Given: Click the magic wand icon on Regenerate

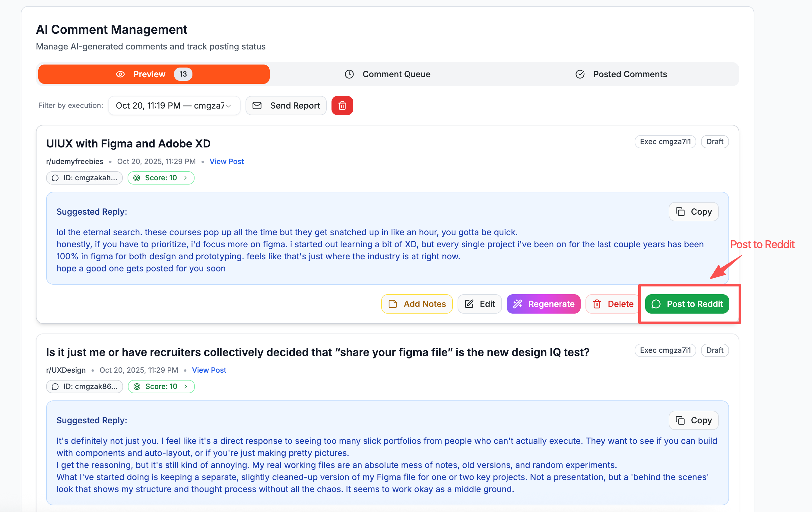Looking at the screenshot, I should [x=518, y=304].
